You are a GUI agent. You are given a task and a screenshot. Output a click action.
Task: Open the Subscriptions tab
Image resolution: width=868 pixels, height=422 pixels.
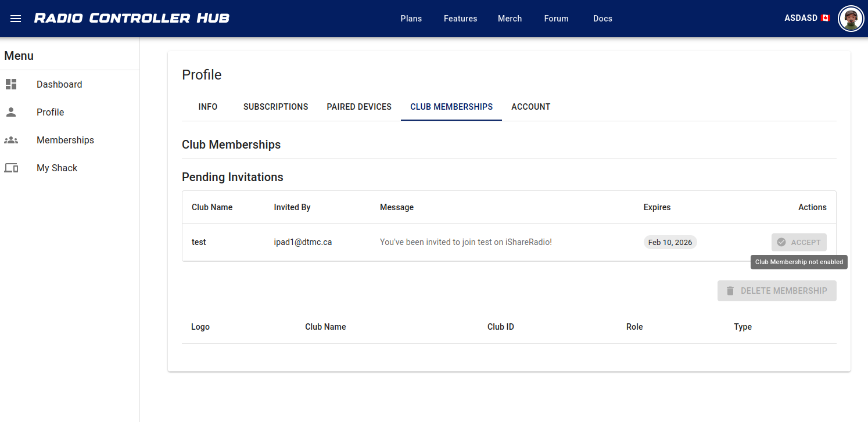(x=275, y=107)
